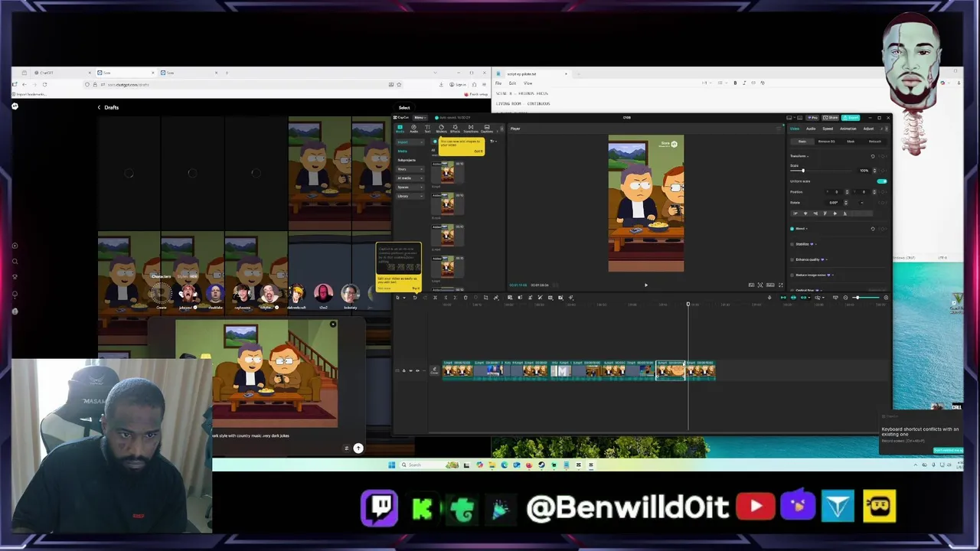Enable the Stabilize checkbox
The image size is (980, 551).
[792, 244]
